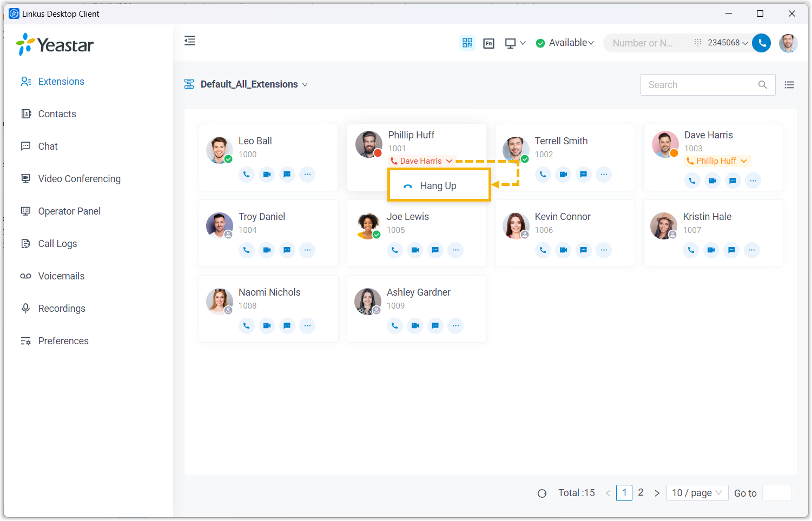Start video call with Troy Daniel
This screenshot has height=521, width=812.
click(x=267, y=250)
